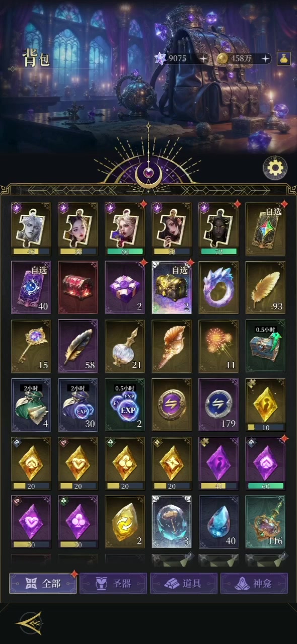Open the gear settings icon
The width and height of the screenshot is (297, 644).
coord(275,168)
